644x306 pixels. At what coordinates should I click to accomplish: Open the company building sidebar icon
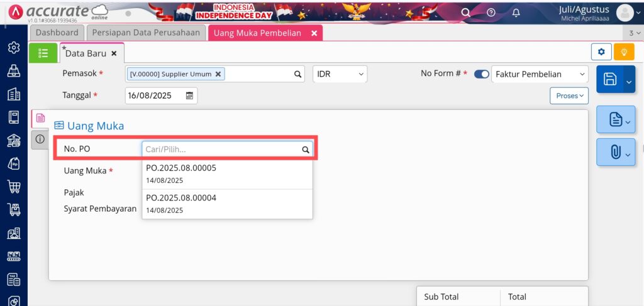[x=14, y=94]
